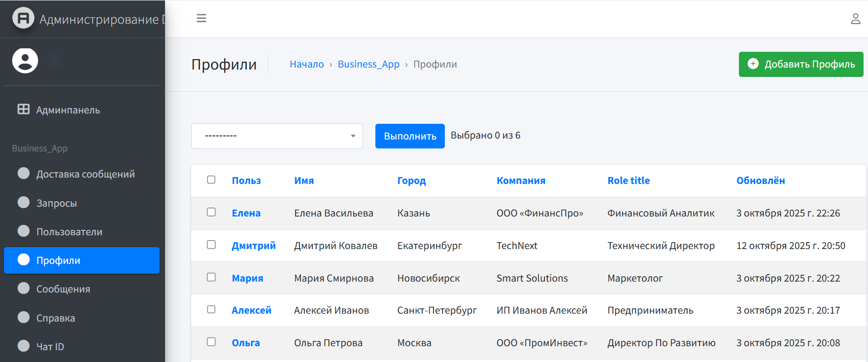Viewport: 868px width, 362px height.
Task: Open the user account icon in header
Action: coord(855,19)
